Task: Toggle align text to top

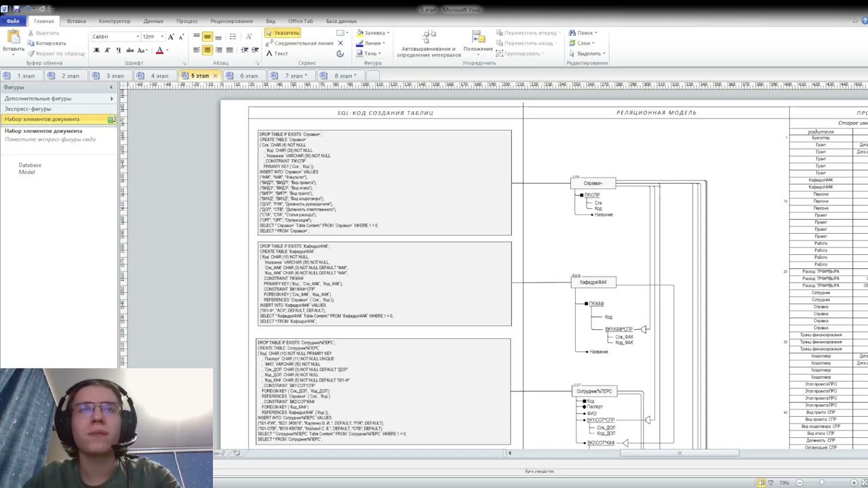Action: [x=197, y=37]
